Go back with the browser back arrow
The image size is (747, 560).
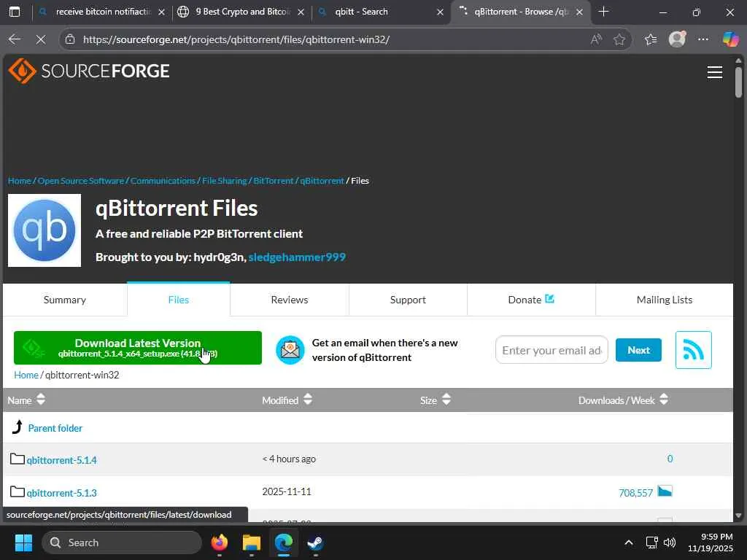pyautogui.click(x=15, y=39)
